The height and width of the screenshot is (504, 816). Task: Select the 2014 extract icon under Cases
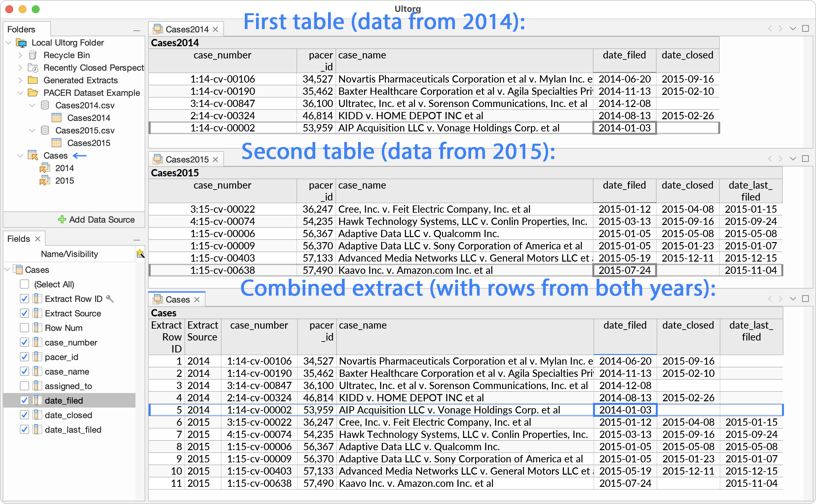pyautogui.click(x=45, y=168)
